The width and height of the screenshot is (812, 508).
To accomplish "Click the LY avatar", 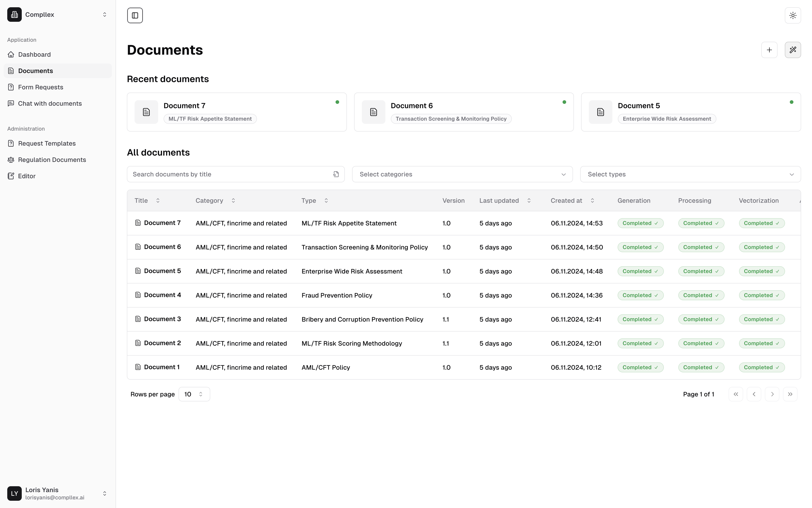I will point(14,493).
